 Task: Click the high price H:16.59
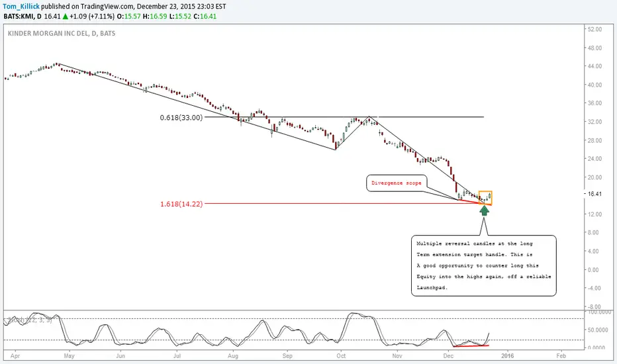click(155, 17)
